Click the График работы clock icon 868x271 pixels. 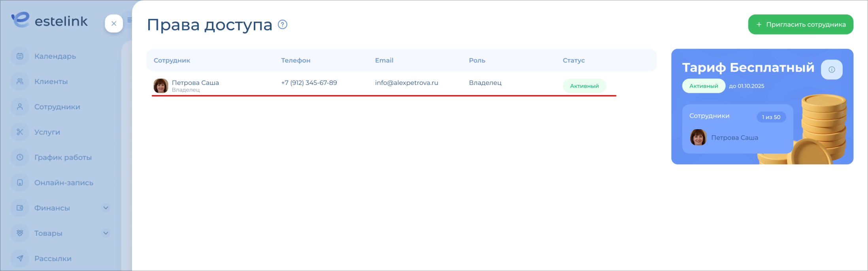(20, 157)
